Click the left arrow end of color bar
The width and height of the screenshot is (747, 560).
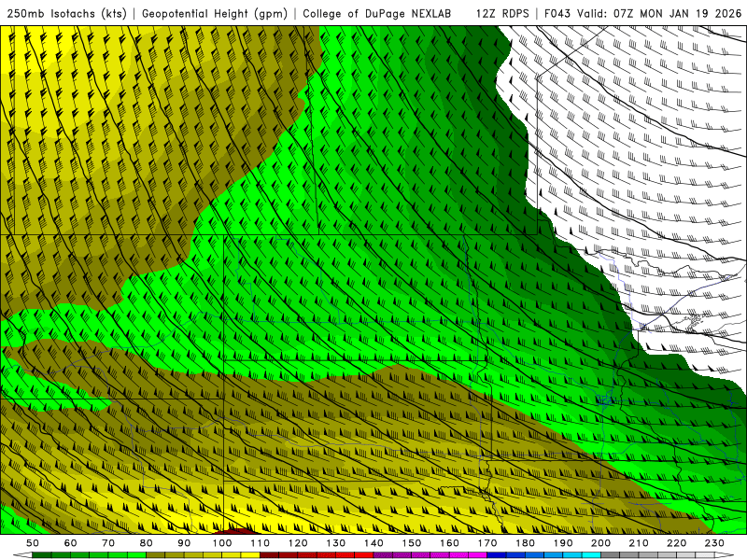(x=22, y=554)
